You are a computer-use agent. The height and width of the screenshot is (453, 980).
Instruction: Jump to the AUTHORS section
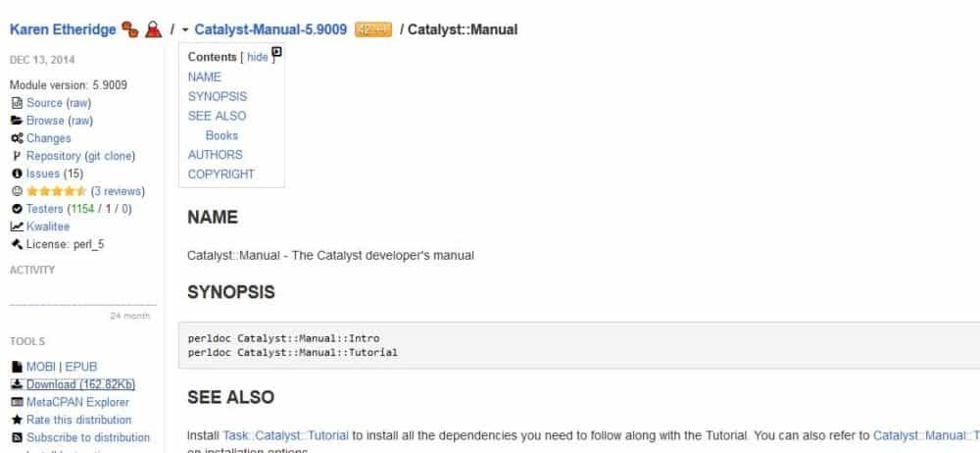215,154
